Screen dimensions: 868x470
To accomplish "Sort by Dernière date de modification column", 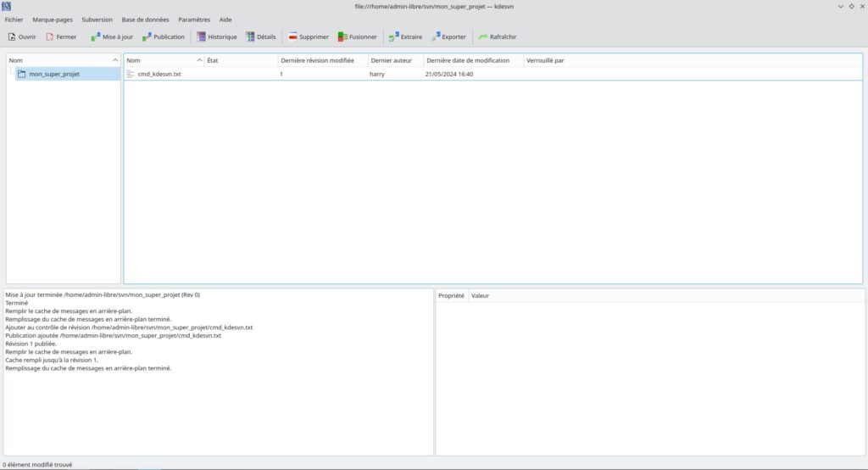I will tap(474, 60).
